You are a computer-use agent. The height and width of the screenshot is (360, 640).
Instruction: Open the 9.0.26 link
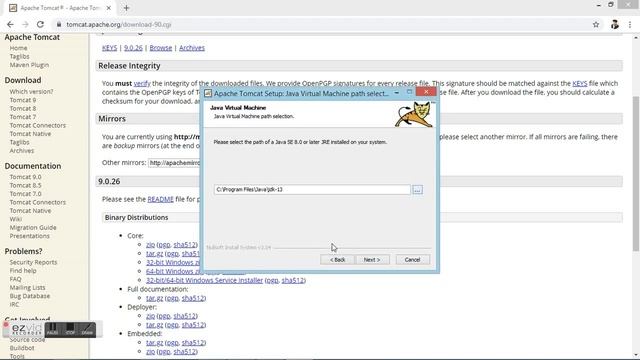click(133, 48)
